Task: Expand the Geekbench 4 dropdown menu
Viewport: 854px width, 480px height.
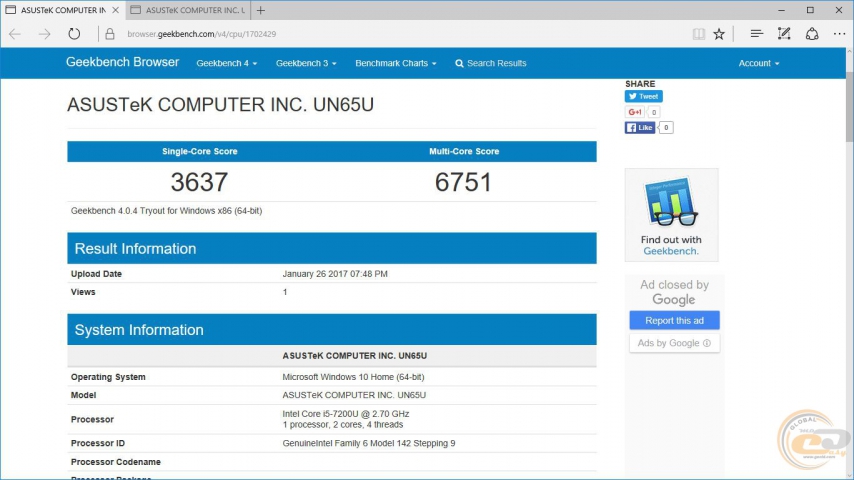Action: click(x=226, y=63)
